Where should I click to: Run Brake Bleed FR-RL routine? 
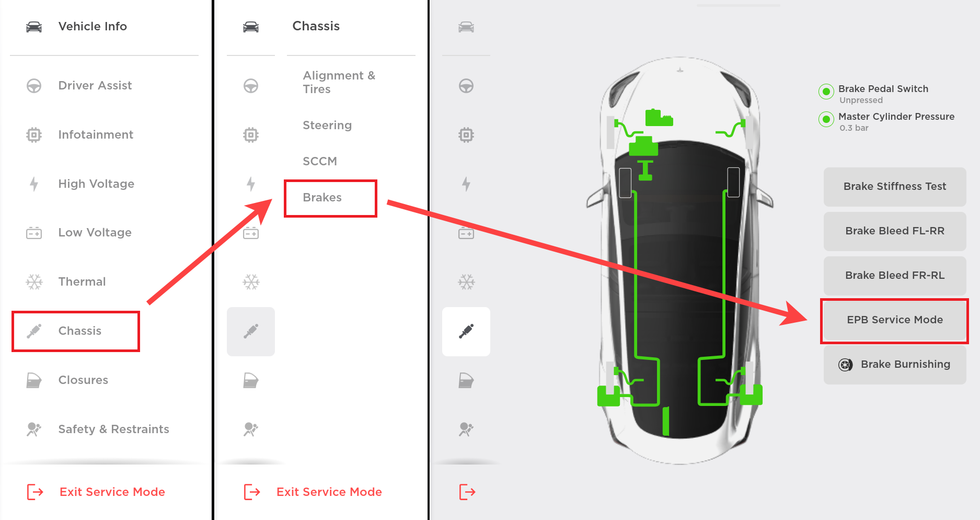coord(895,276)
